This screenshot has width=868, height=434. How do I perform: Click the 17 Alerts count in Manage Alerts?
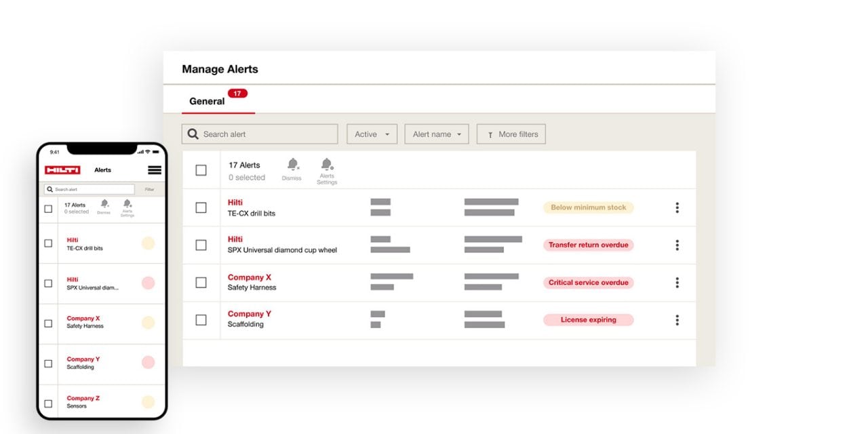pyautogui.click(x=244, y=165)
